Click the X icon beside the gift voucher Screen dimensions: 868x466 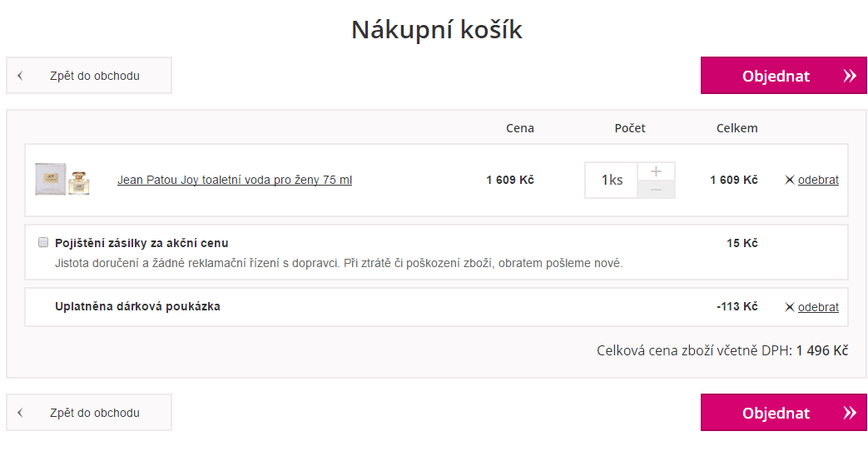point(790,307)
